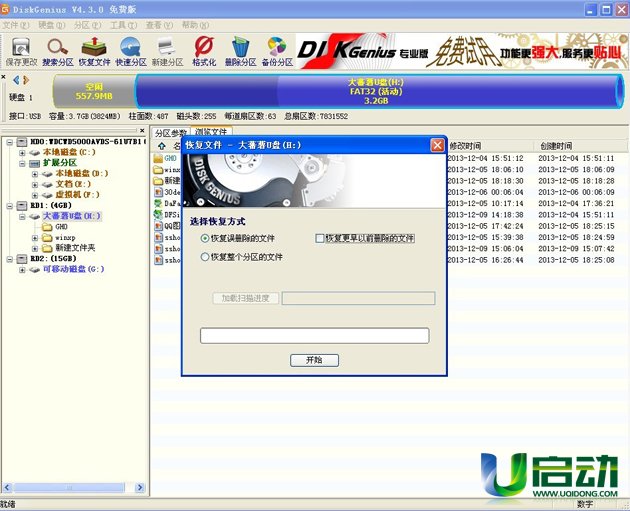
Task: Select RD2: (15GB) disk in tree
Action: tap(53, 259)
